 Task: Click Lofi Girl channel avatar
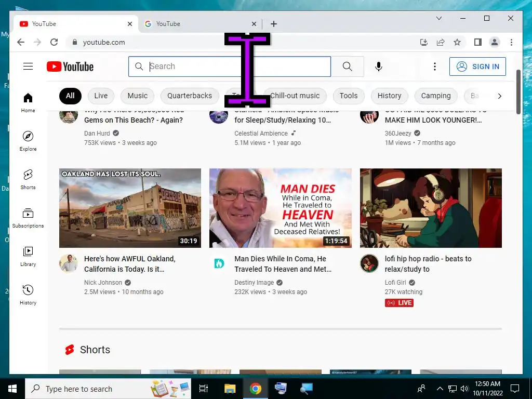pos(369,263)
